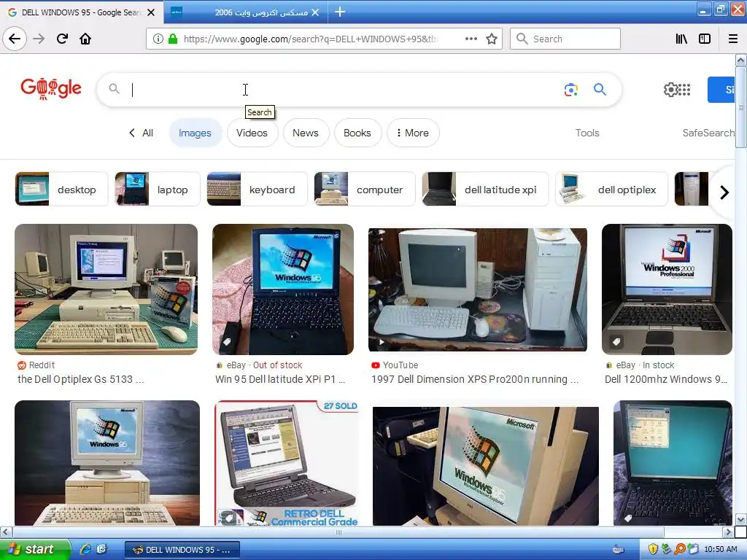The height and width of the screenshot is (560, 747).
Task: Open the Tools options
Action: tap(587, 133)
